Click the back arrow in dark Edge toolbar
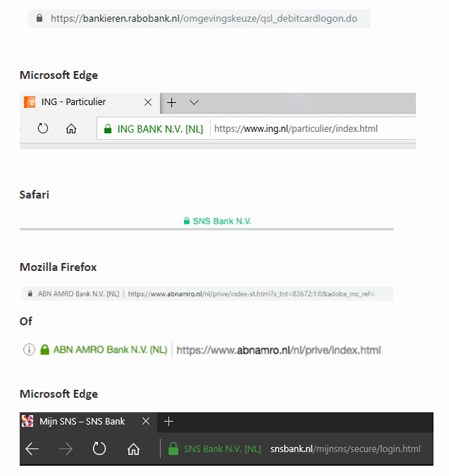 (32, 448)
